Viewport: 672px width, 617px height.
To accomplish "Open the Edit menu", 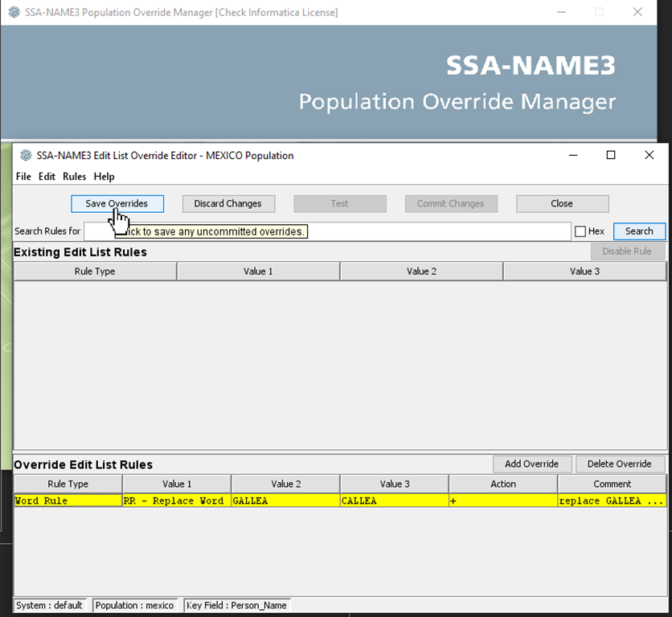I will pos(47,177).
